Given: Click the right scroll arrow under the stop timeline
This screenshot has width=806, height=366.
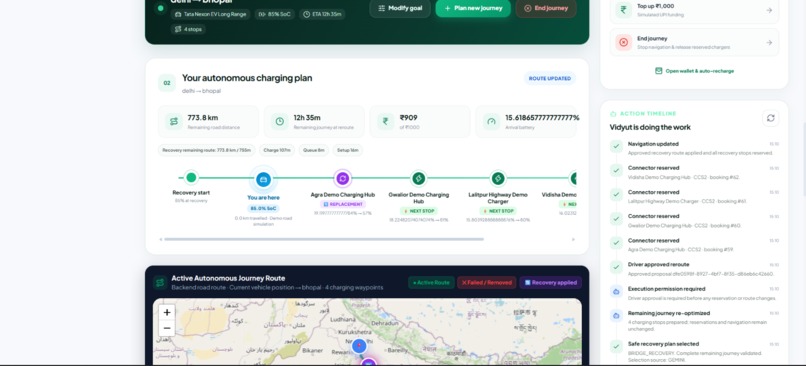Looking at the screenshot, I should [x=573, y=239].
